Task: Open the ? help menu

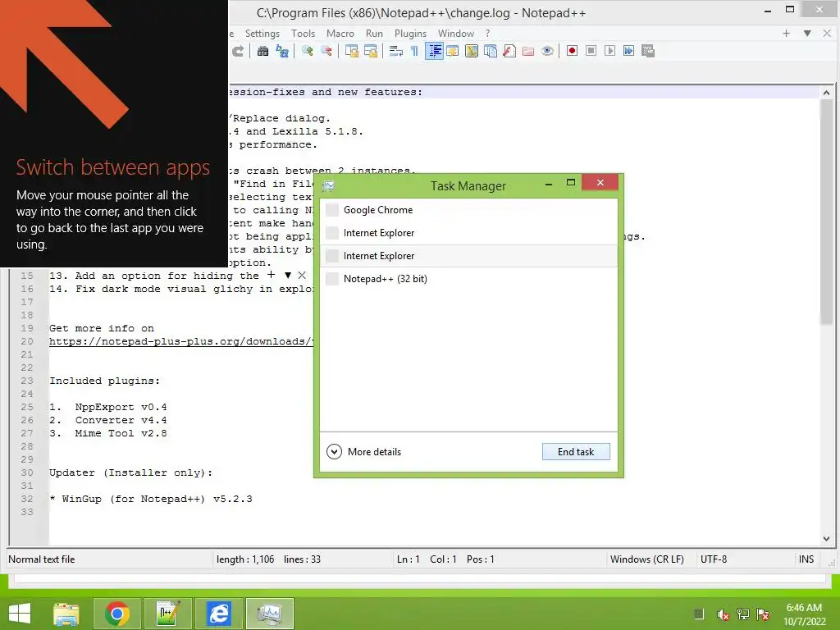Action: pyautogui.click(x=487, y=33)
